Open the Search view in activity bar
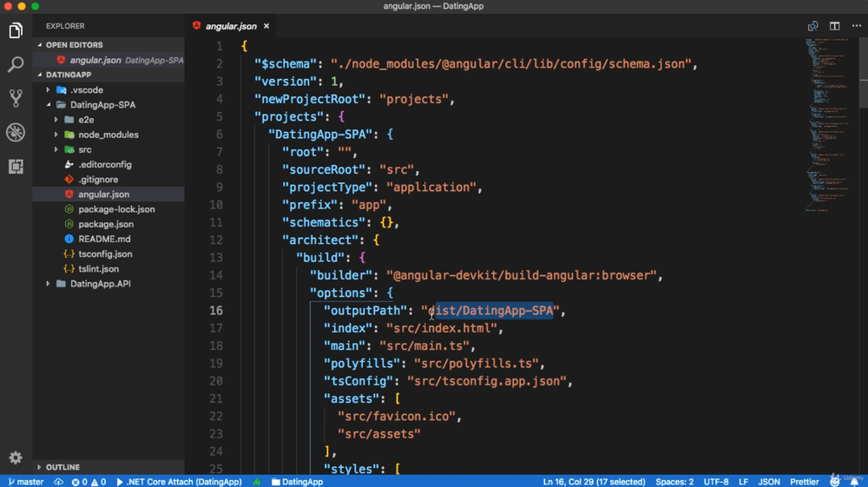This screenshot has width=868, height=487. click(16, 64)
